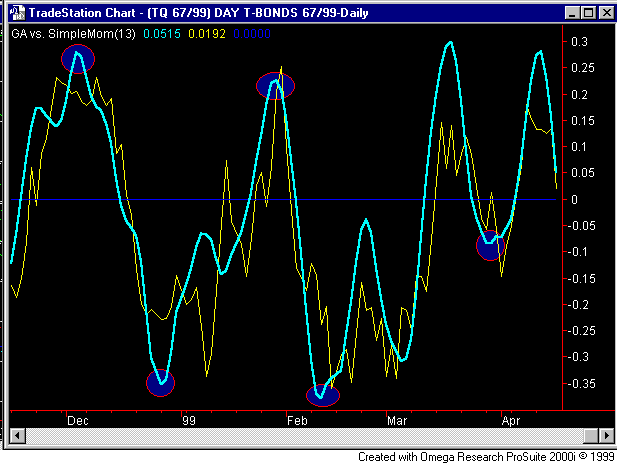The image size is (617, 463).
Task: Click the Apr label on the date axis
Action: [511, 420]
